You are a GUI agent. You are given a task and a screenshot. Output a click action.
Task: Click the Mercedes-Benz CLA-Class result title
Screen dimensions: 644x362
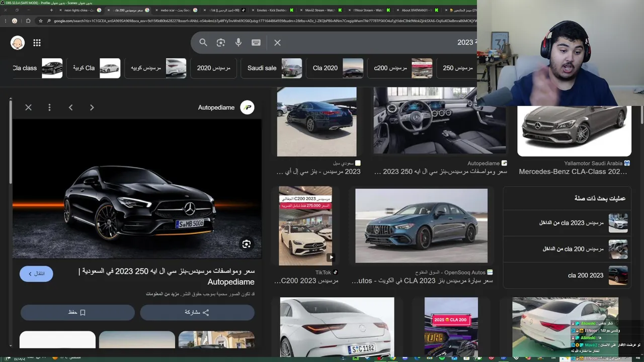[573, 172]
